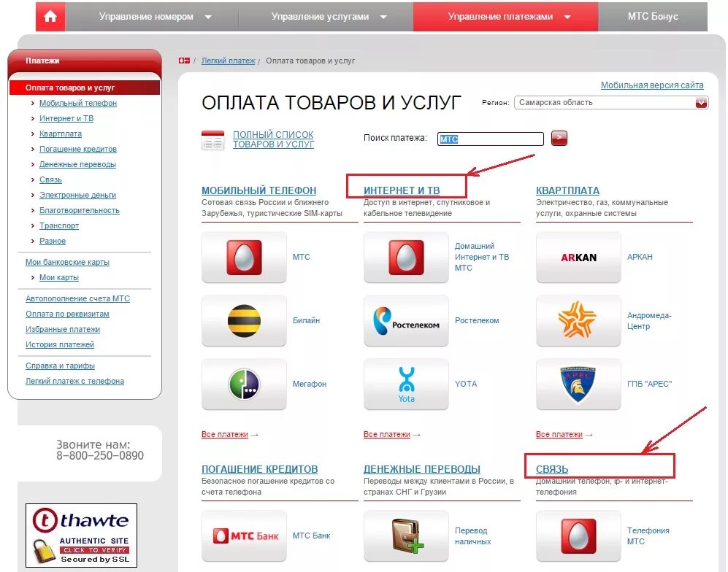Open Автопополнение счета МТС link
The image size is (728, 572).
(x=77, y=298)
